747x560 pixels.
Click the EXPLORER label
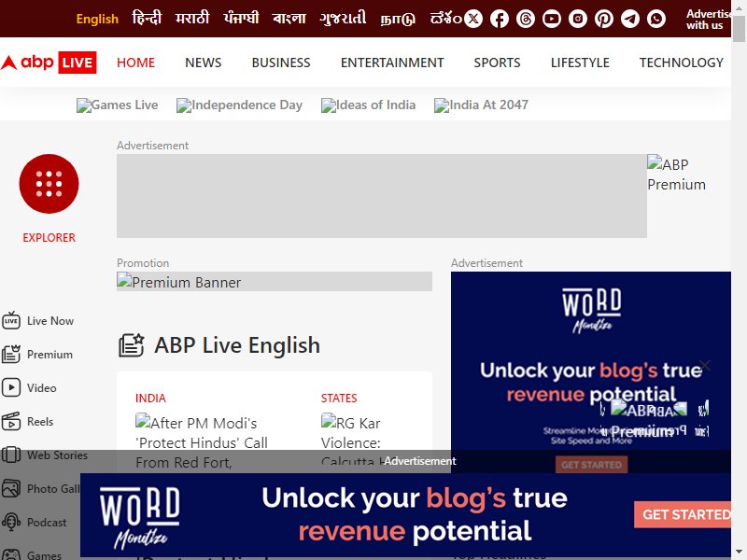(x=49, y=238)
